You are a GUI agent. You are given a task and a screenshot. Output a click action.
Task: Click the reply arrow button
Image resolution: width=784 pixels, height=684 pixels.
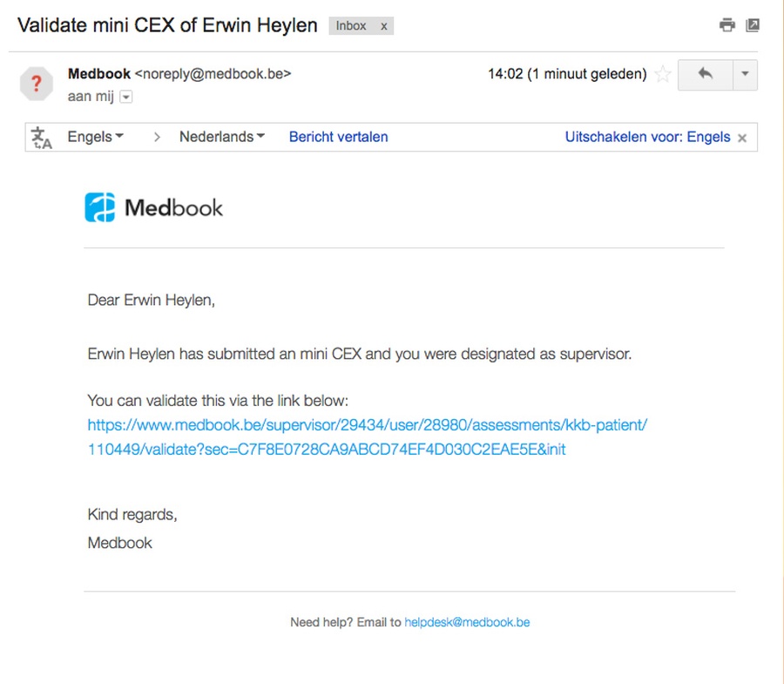click(x=706, y=75)
